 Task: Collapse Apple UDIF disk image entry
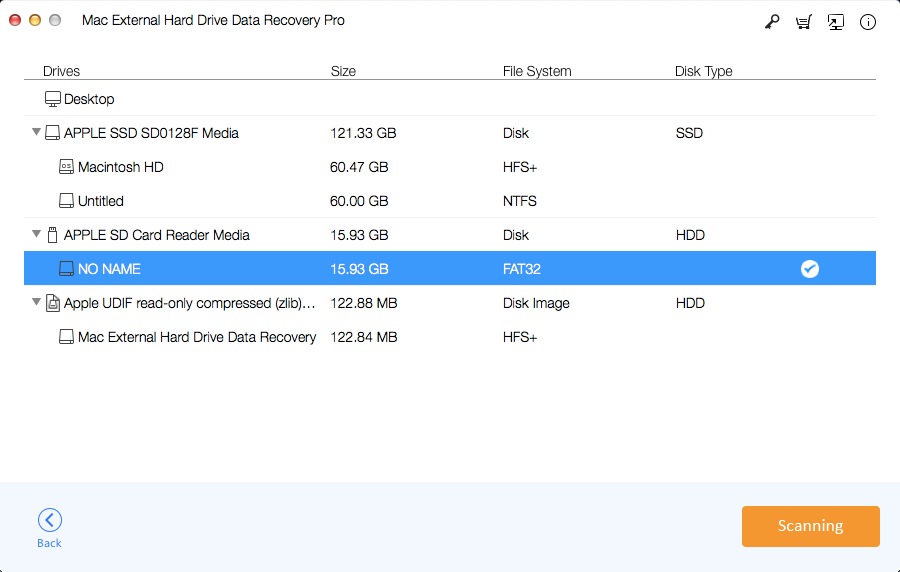[36, 302]
